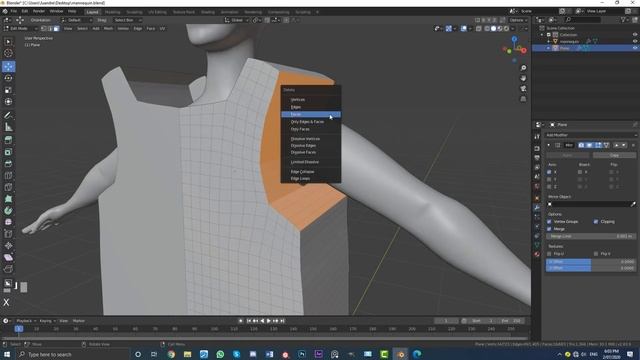Switch to edge select mode
The height and width of the screenshot is (360, 640).
click(x=50, y=29)
